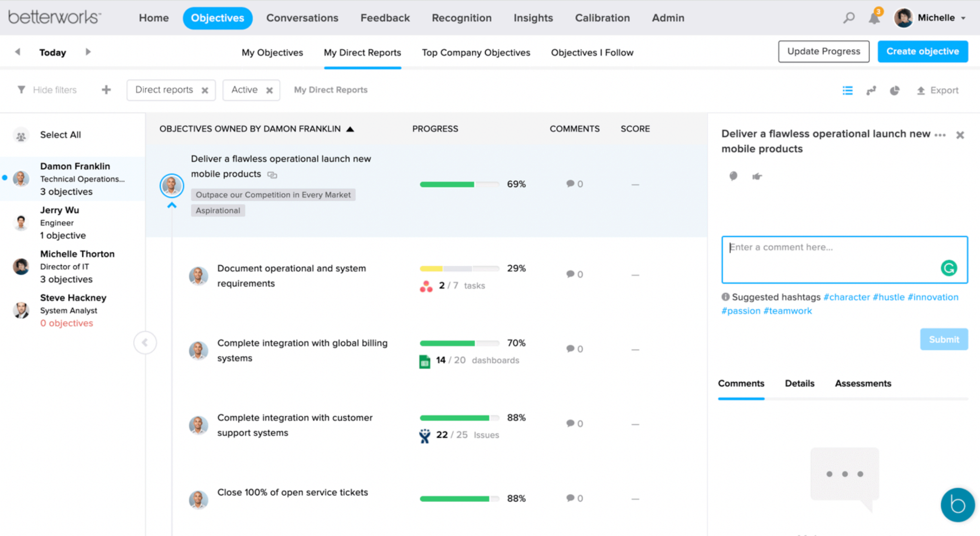Open the notifications bell
Viewport: 980px width, 536px height.
pyautogui.click(x=875, y=18)
